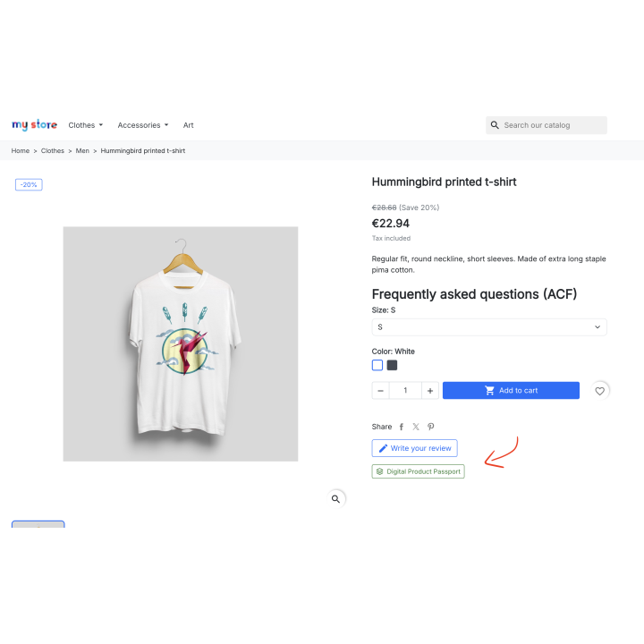Screen dimensions: 644x644
Task: Expand the Accessories menu
Action: pos(143,125)
